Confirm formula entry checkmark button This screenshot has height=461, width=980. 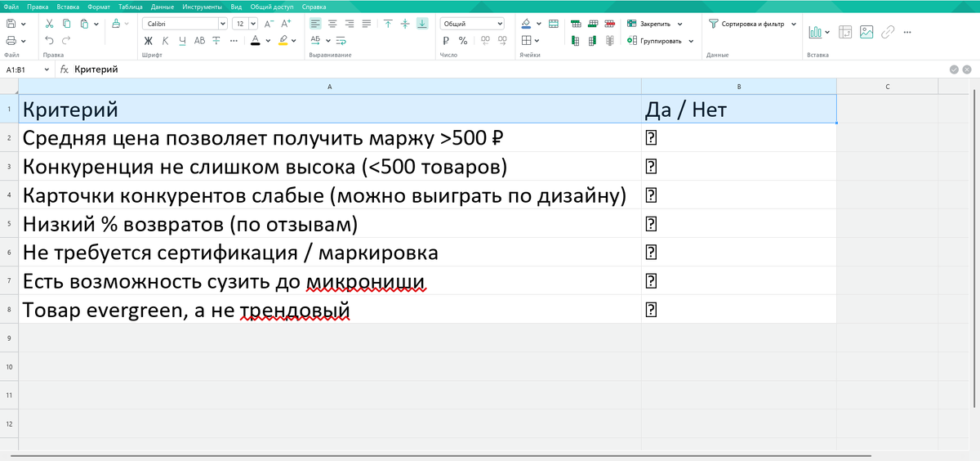(953, 70)
